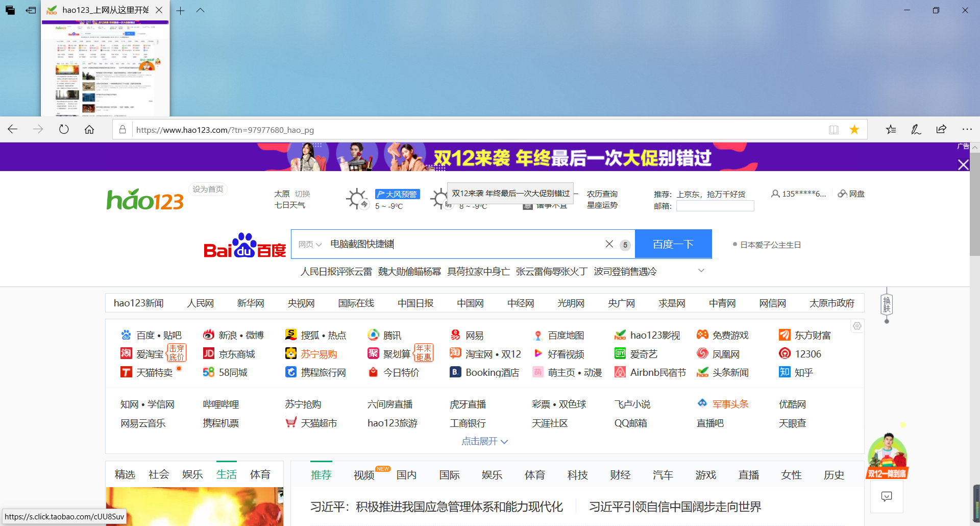980x526 pixels.
Task: Click inside the 邮箱 input field
Action: tap(715, 206)
